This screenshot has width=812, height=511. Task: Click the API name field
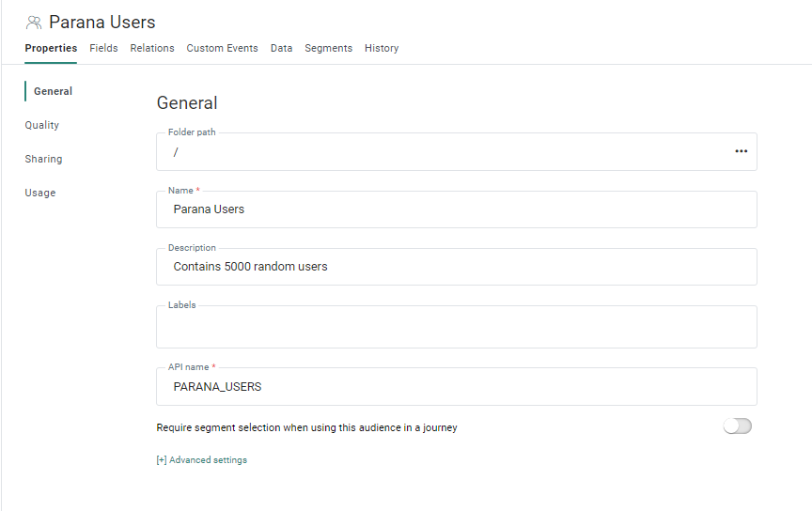(456, 386)
